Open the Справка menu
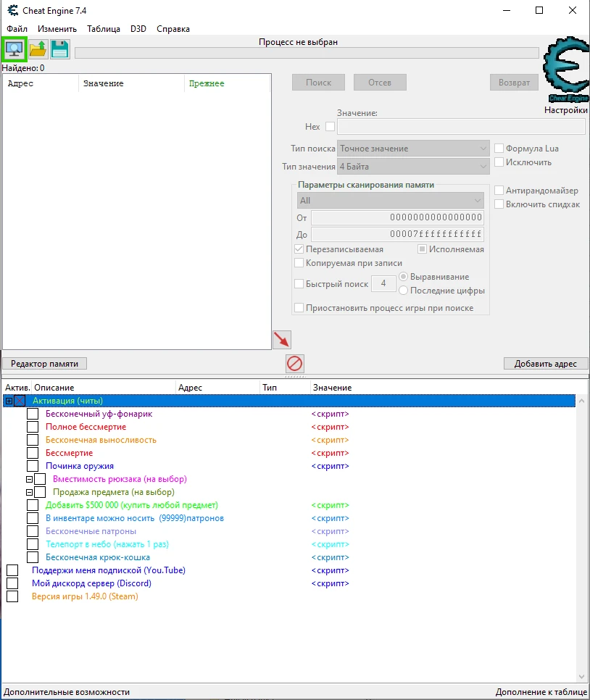 173,29
